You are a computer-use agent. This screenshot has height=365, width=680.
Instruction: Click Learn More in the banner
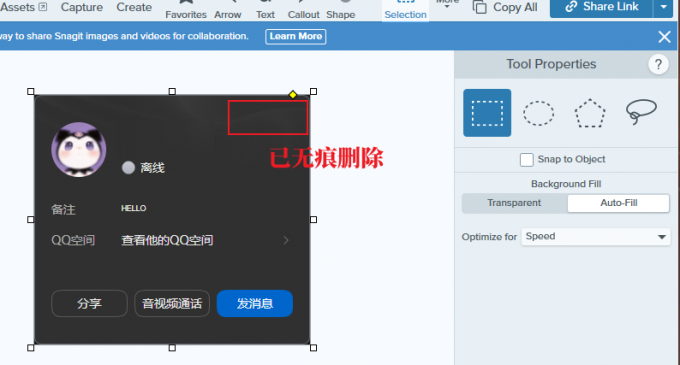[296, 36]
